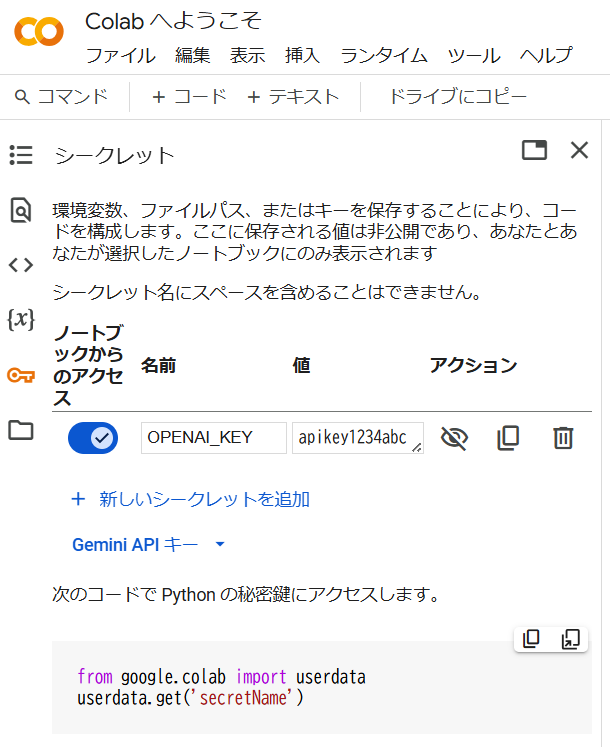The image size is (610, 747).
Task: Open the ツール menu
Action: [x=474, y=56]
